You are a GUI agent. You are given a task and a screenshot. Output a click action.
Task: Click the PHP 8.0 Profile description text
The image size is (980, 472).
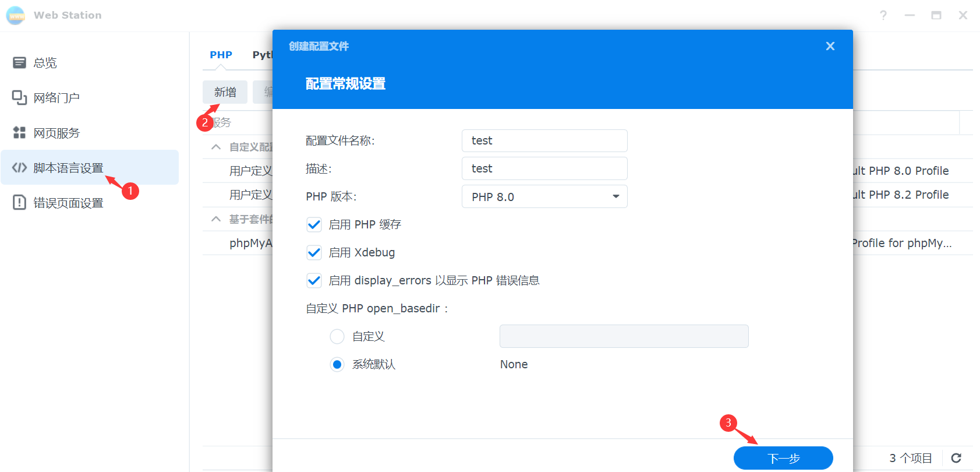901,171
